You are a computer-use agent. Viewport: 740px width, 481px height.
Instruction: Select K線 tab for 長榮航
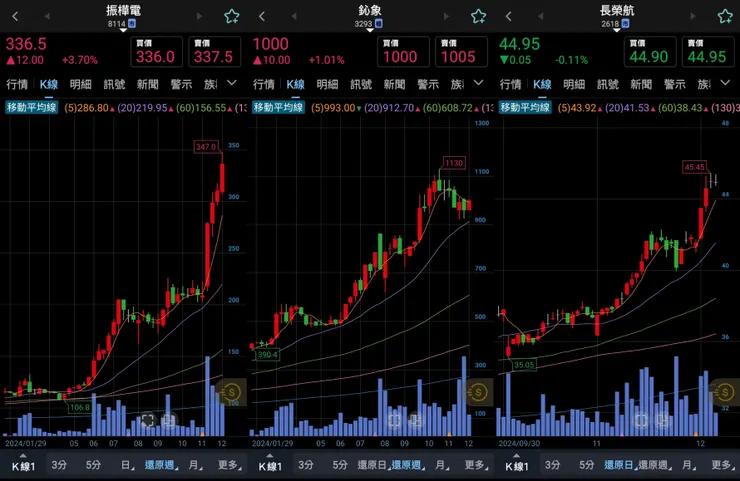pyautogui.click(x=542, y=84)
